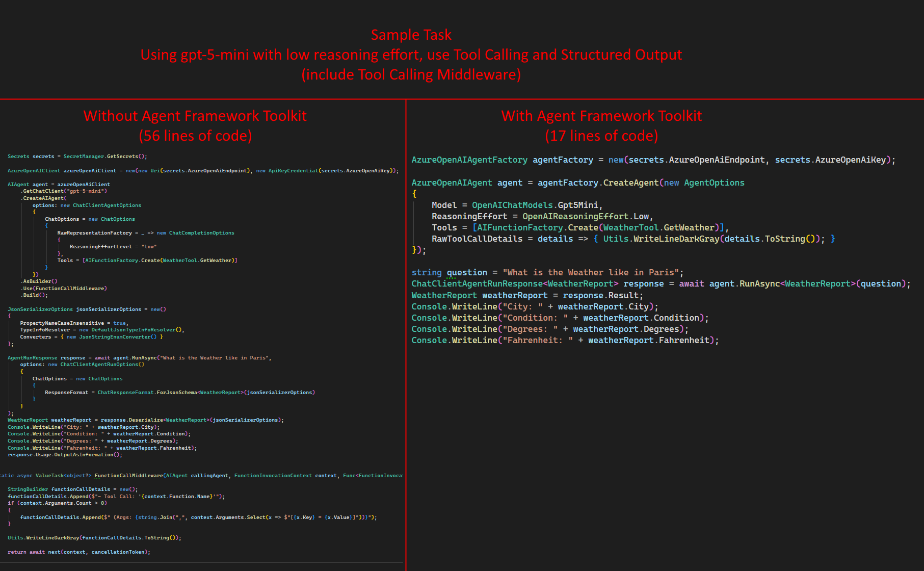Screen dimensions: 924x571
Task: Click "(include Tool Calling Middleware)" subtitle
Action: [411, 74]
